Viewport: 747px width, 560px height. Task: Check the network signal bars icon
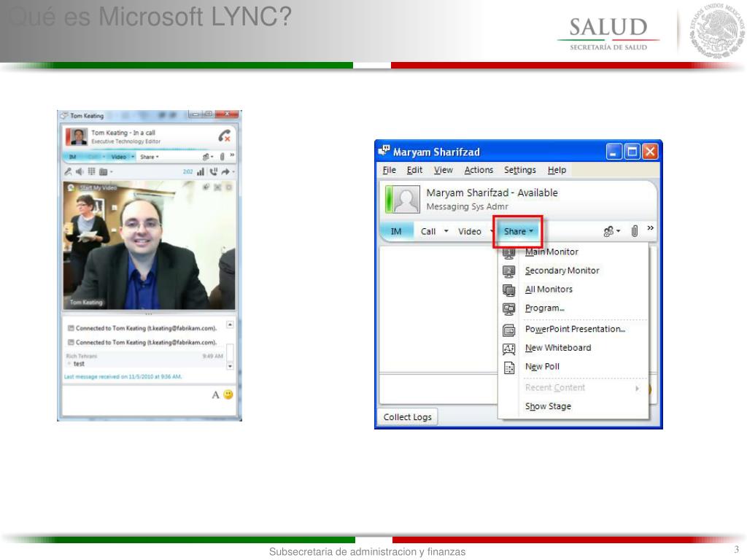[201, 171]
